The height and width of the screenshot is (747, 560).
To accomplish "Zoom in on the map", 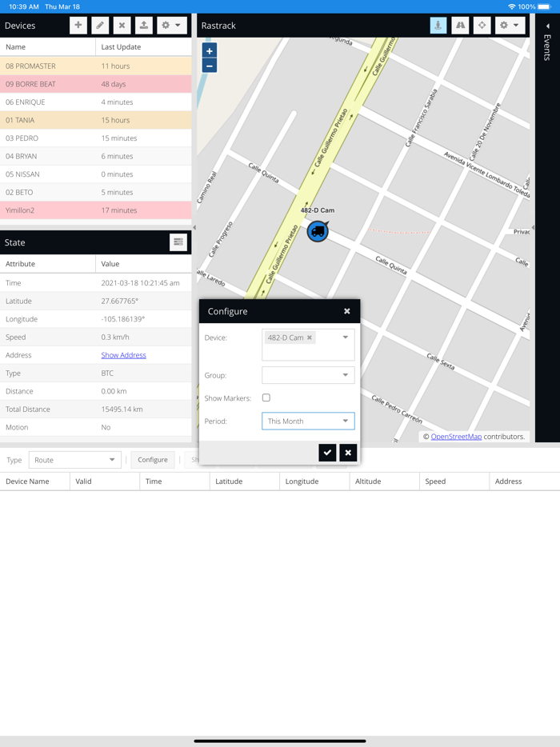I will 210,50.
